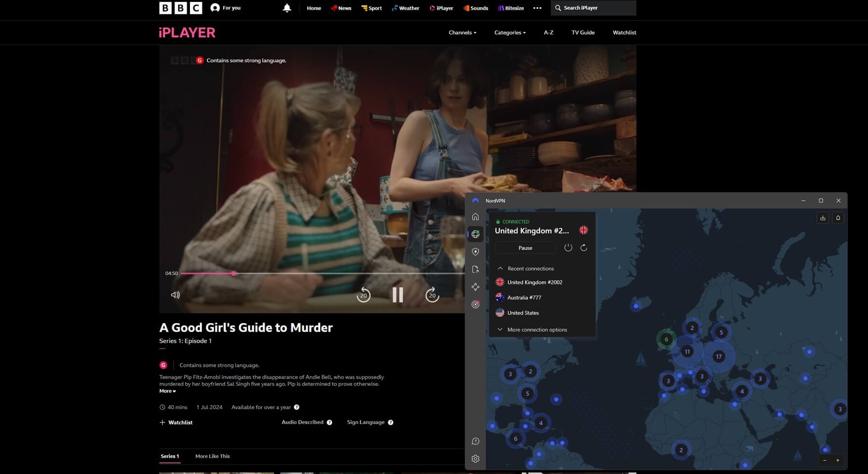This screenshot has height=474, width=868.
Task: Open the Categories dropdown
Action: coord(510,32)
